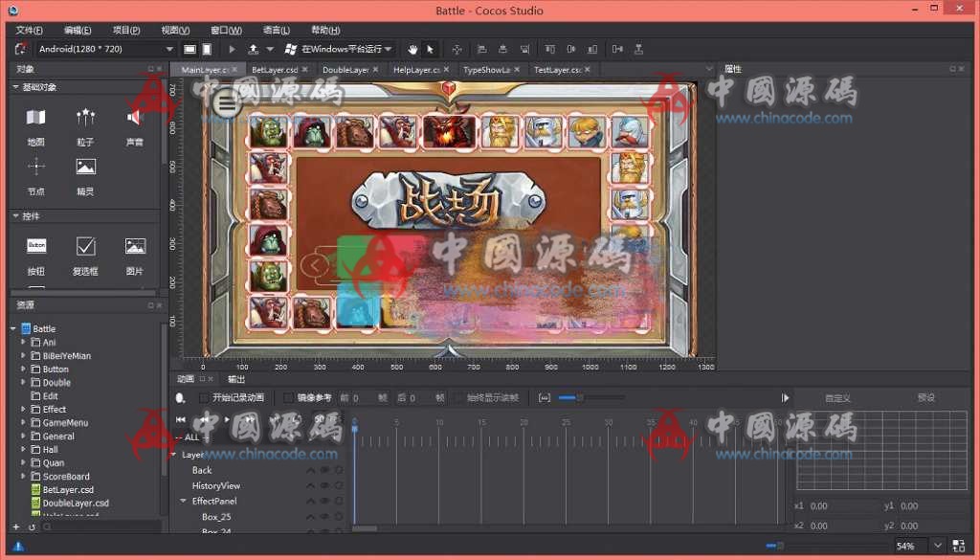This screenshot has width=980, height=560.
Task: Open the zoom percentage dropdown
Action: pyautogui.click(x=937, y=546)
